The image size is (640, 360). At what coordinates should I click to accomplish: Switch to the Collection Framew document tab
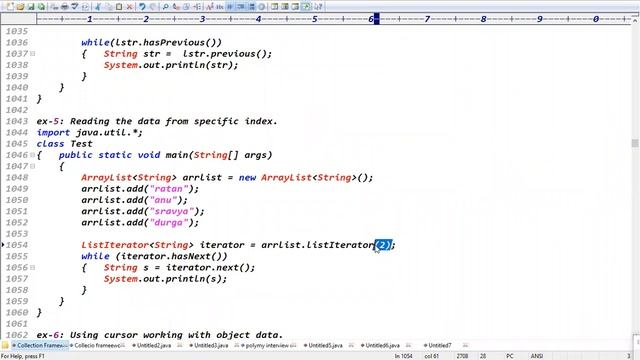pyautogui.click(x=40, y=345)
